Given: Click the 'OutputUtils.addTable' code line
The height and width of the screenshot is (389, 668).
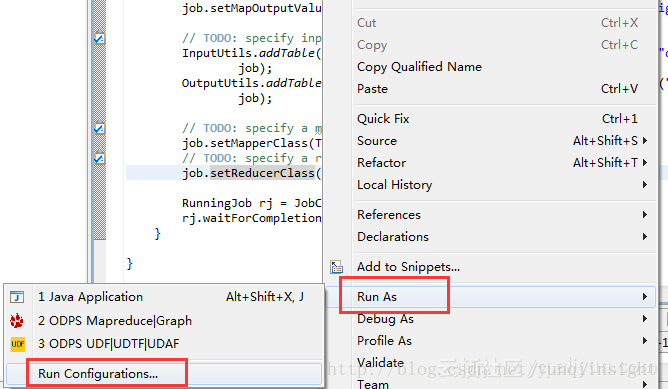Looking at the screenshot, I should pyautogui.click(x=251, y=83).
